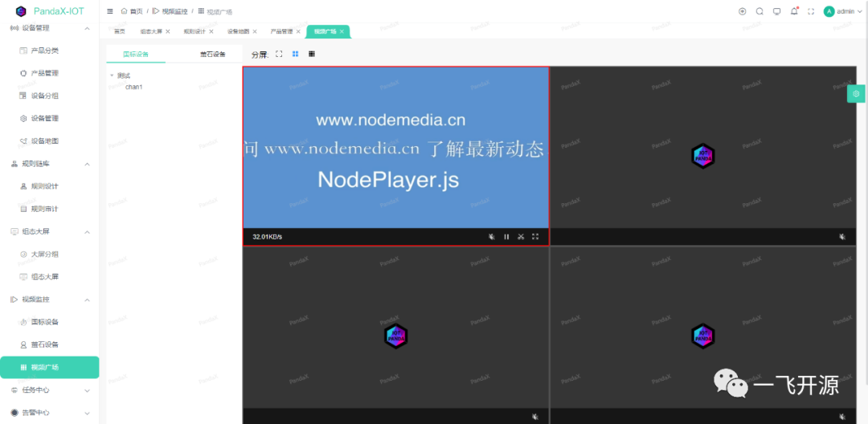Viewport: 868px width, 424px height.
Task: Unmute the top-right video player
Action: [x=842, y=237]
